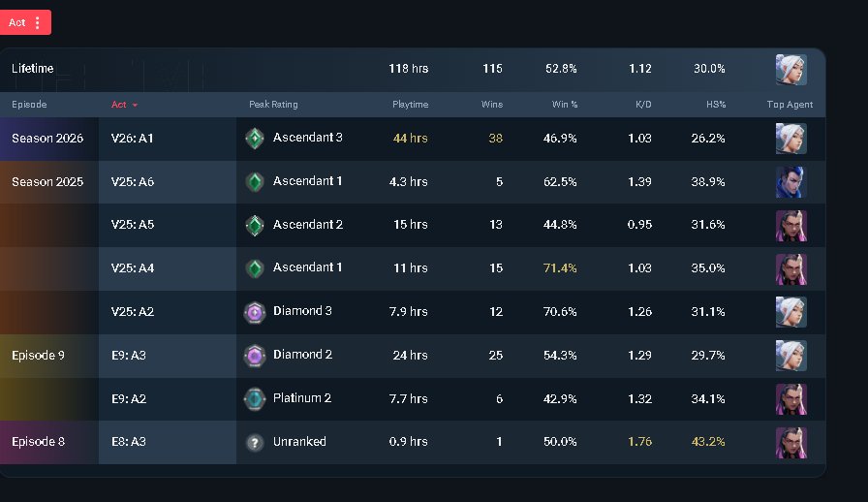Screen dimensions: 868x502
Task: Click the Diamond 2 rank badge
Action: 255,356
